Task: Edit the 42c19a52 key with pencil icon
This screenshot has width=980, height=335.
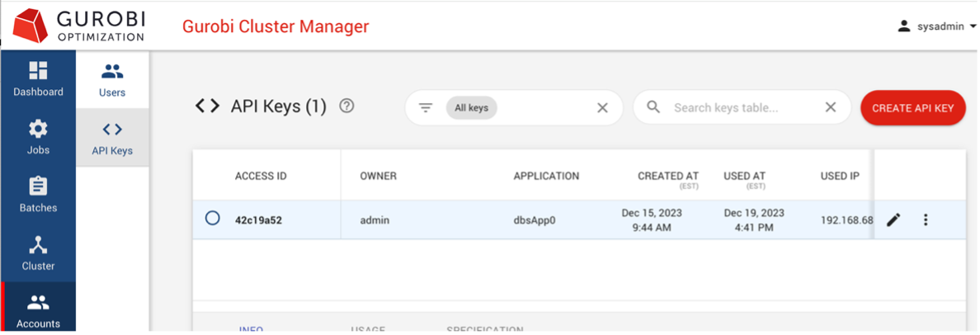Action: click(893, 219)
